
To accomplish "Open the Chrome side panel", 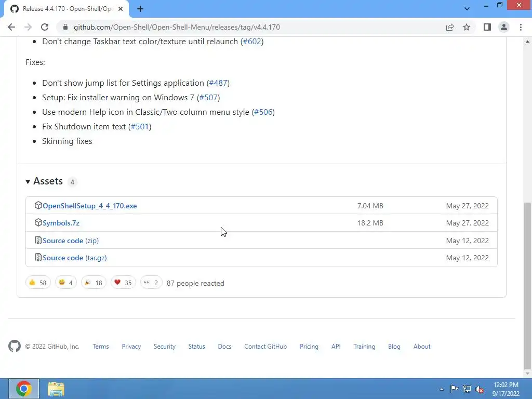I will pos(487,27).
